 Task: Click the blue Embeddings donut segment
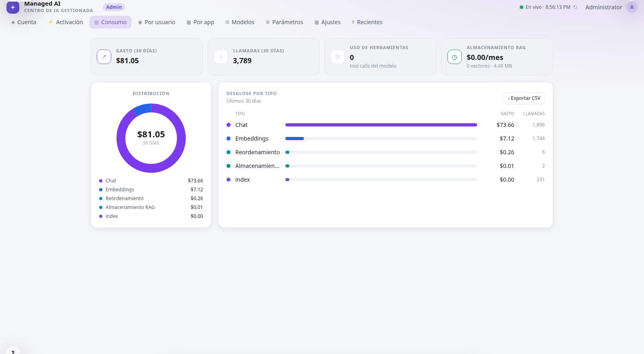pos(143,109)
